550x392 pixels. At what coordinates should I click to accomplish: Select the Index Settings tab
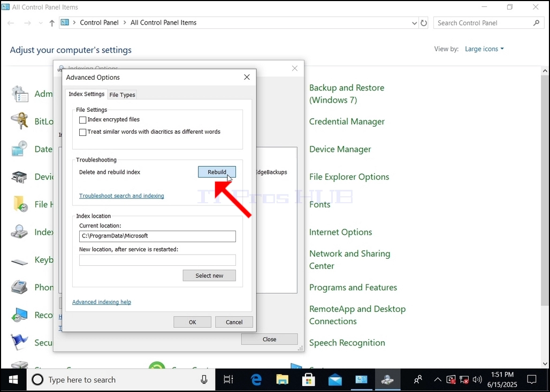pos(86,94)
